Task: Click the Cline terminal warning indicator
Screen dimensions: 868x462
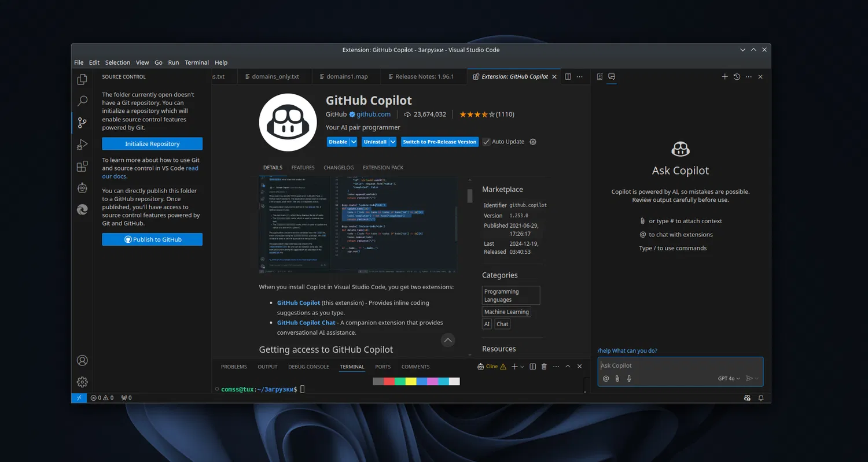Action: click(x=492, y=367)
